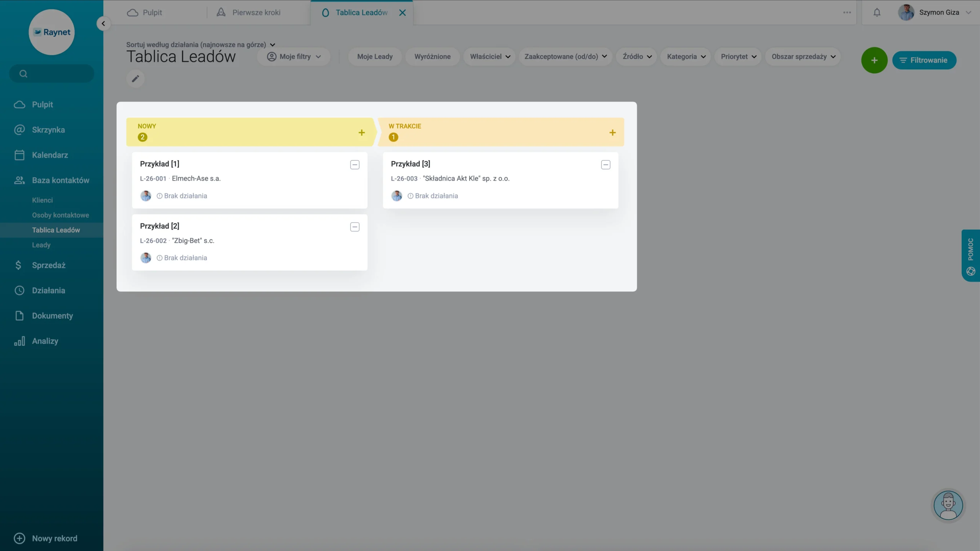Open the Moje filtry dropdown
The width and height of the screenshot is (980, 551).
294,57
